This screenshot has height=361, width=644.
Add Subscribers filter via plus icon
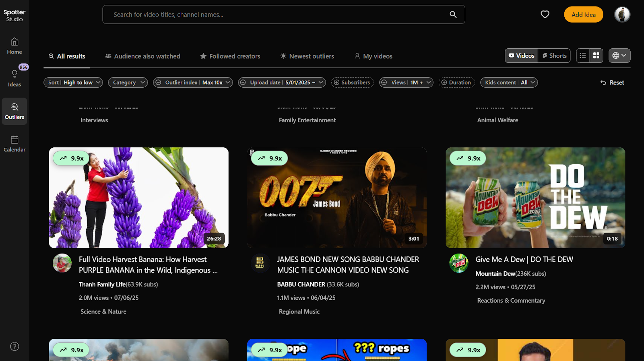click(x=336, y=83)
